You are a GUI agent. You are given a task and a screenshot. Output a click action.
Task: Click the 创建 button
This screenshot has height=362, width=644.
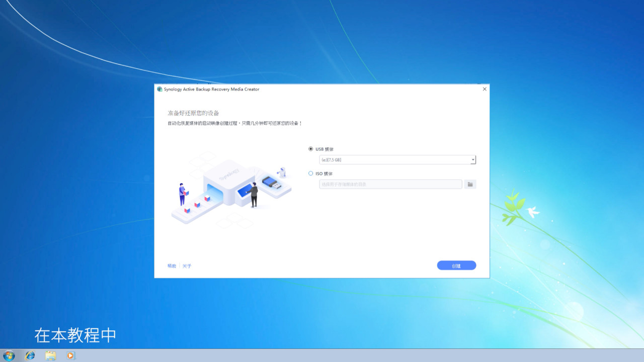(456, 265)
